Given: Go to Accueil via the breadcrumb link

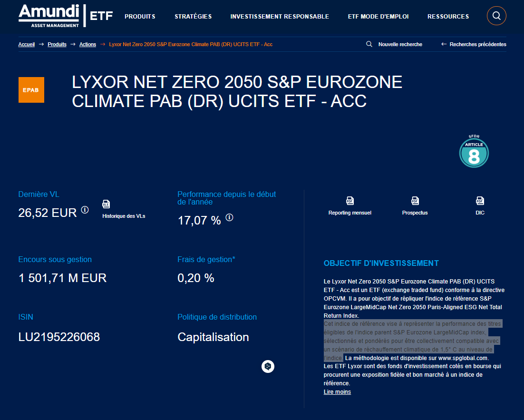Looking at the screenshot, I should click(x=27, y=44).
